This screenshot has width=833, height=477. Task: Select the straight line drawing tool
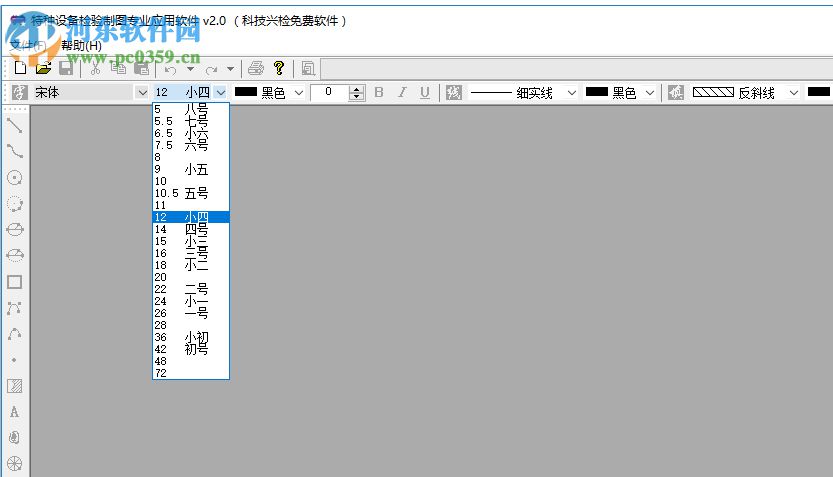14,125
